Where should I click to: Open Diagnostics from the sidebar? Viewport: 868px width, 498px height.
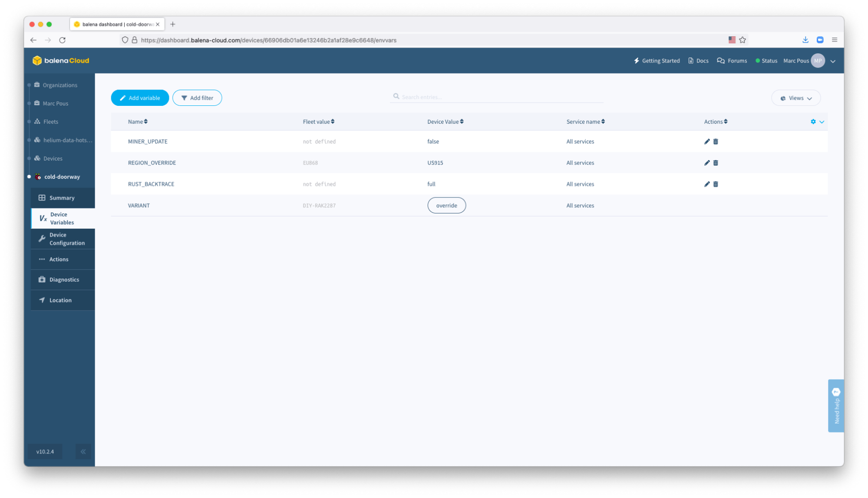point(64,279)
